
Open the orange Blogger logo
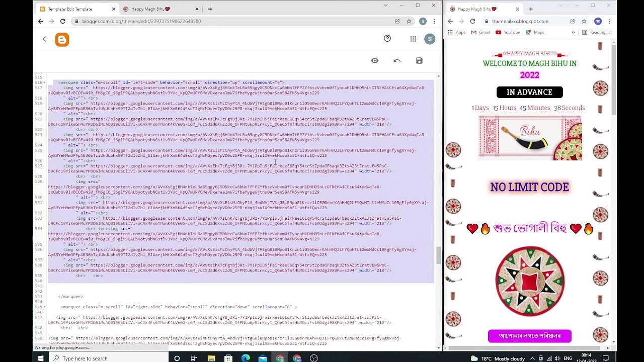pos(62,40)
